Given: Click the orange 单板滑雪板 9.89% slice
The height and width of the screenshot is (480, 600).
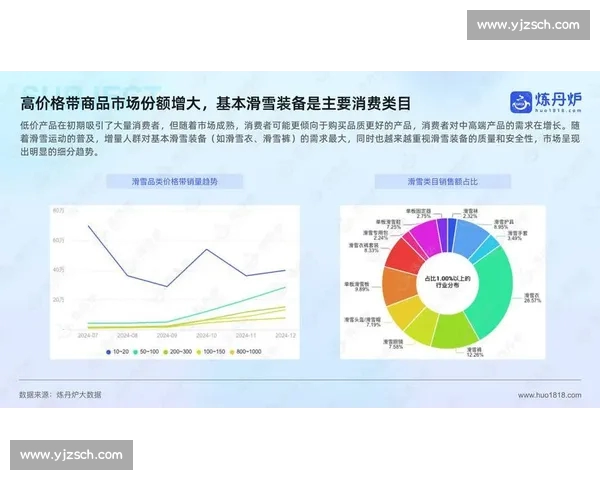Looking at the screenshot, I should pos(399,286).
